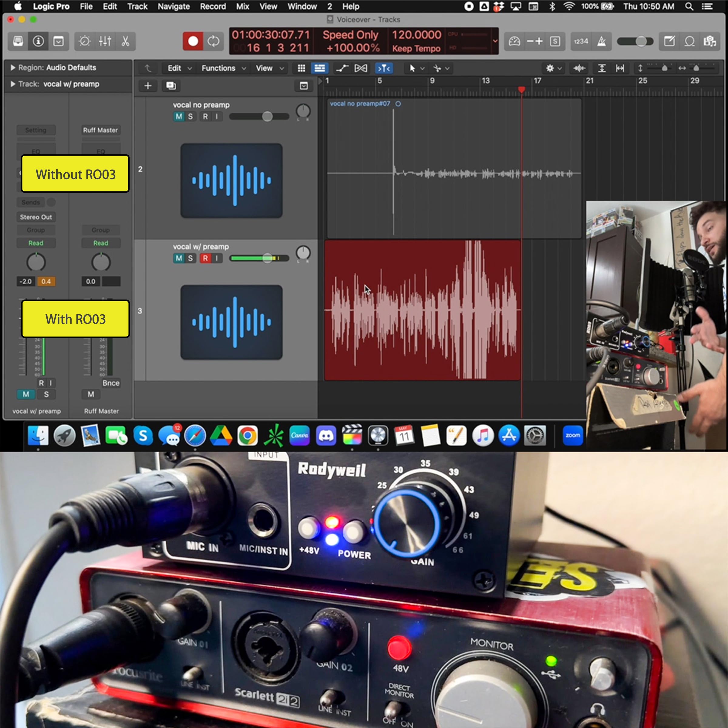Mute the vocal no preamp track
This screenshot has height=728, width=728.
pyautogui.click(x=179, y=116)
